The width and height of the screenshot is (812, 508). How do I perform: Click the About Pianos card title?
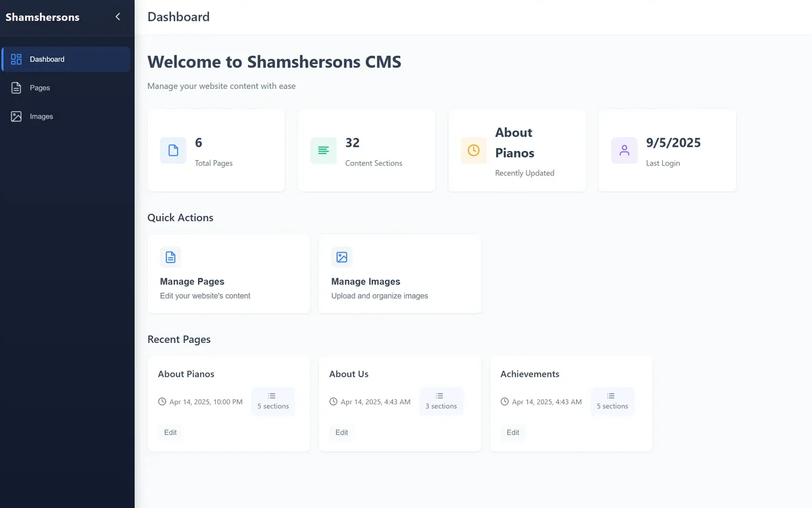(186, 374)
